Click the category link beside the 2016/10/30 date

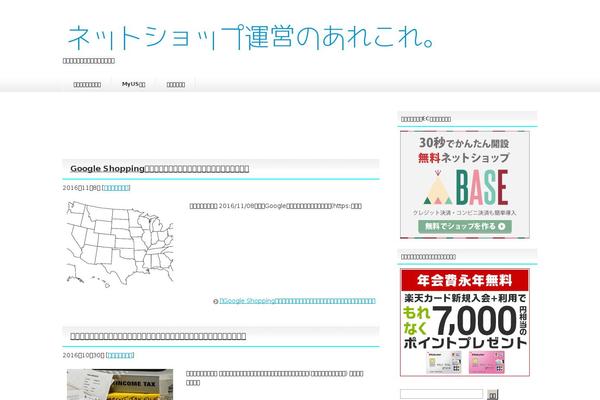click(120, 355)
